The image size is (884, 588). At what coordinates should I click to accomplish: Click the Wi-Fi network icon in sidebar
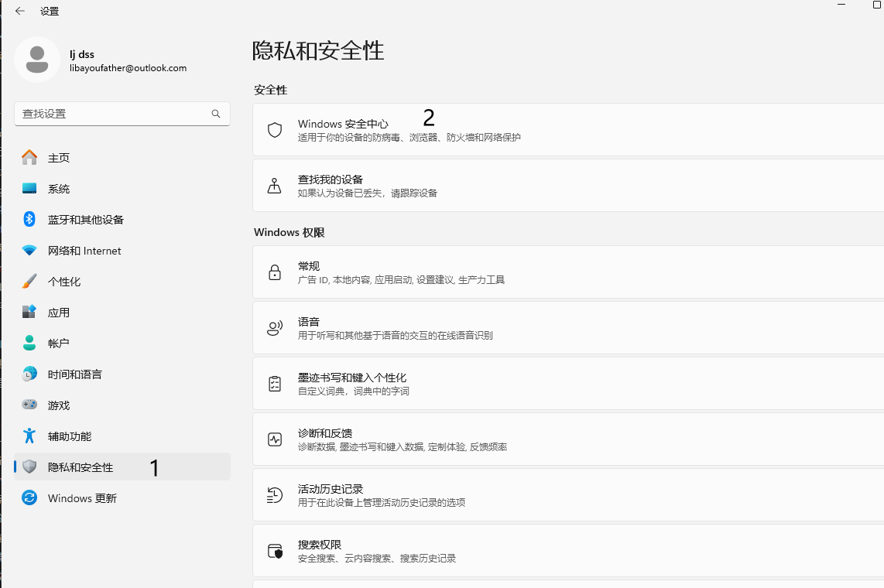click(x=29, y=251)
